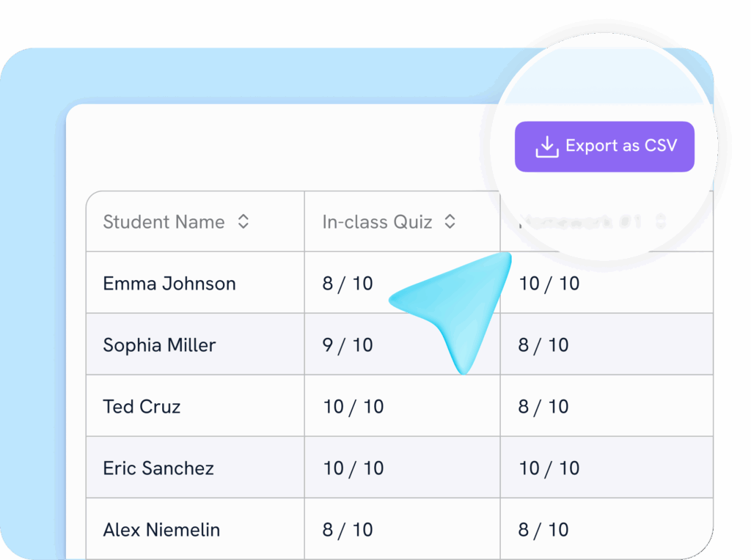Screen dimensions: 751x560
Task: Click the sort arrows beside Homework #1
Action: [661, 221]
